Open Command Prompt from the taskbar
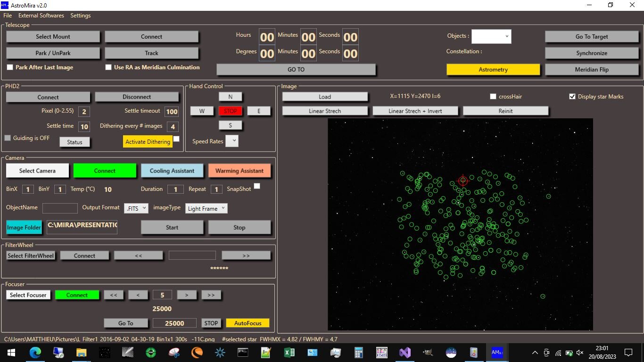The height and width of the screenshot is (362, 644). tap(243, 352)
